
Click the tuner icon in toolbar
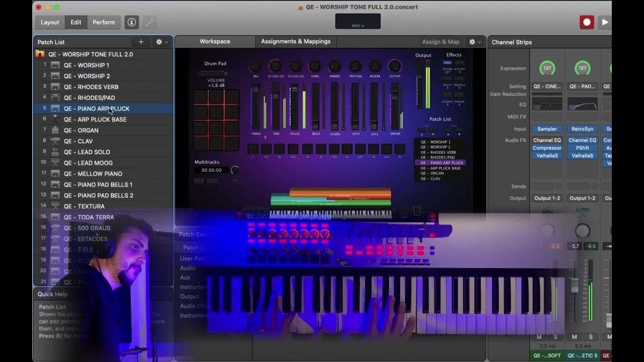click(x=149, y=22)
